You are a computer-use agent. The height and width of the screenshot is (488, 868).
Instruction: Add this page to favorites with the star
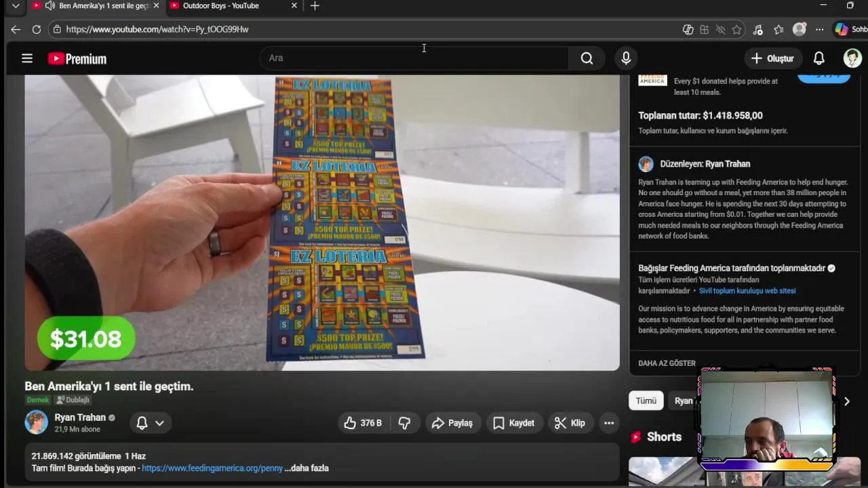pos(737,30)
